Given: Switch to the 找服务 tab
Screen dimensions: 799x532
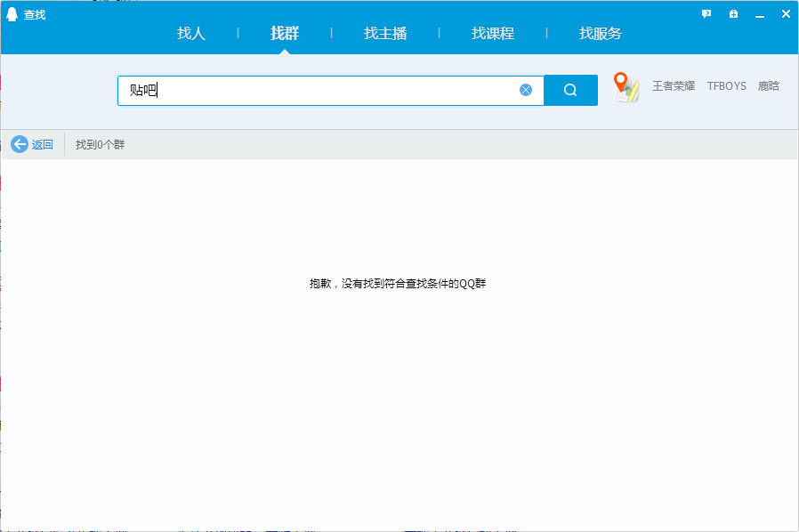Looking at the screenshot, I should tap(601, 34).
